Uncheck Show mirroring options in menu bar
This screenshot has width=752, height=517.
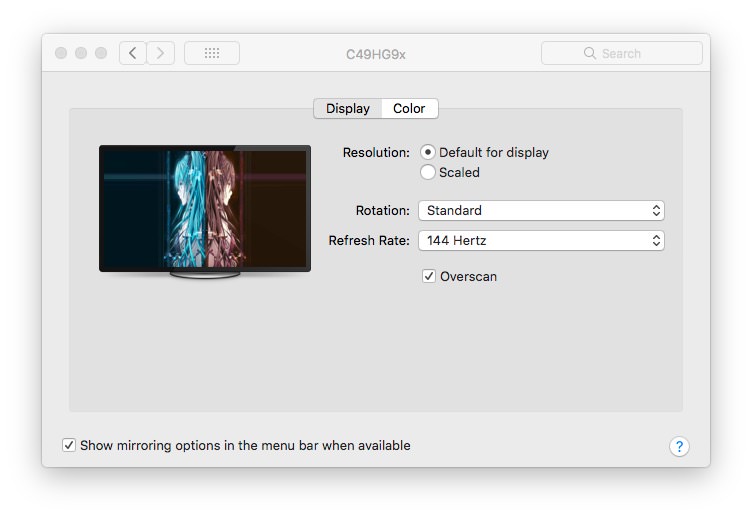point(69,445)
